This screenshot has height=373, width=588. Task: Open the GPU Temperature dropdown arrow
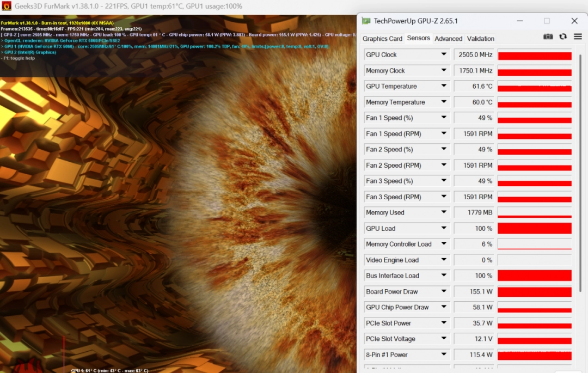click(444, 87)
